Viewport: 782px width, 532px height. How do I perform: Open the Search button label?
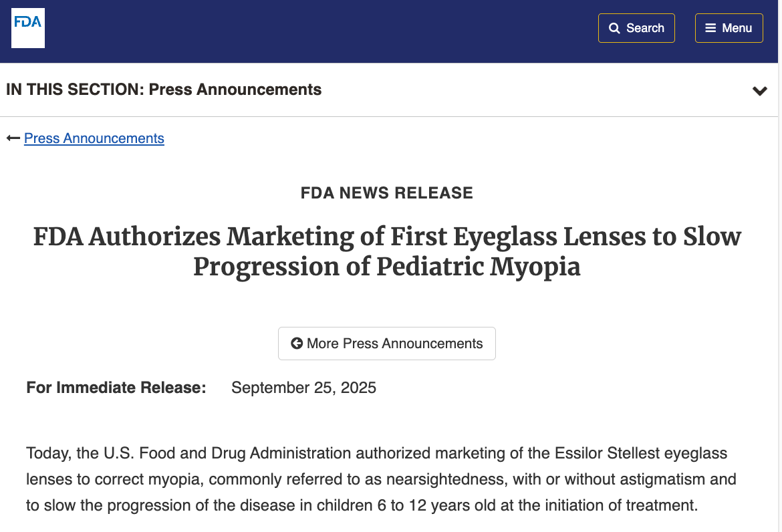click(x=645, y=28)
